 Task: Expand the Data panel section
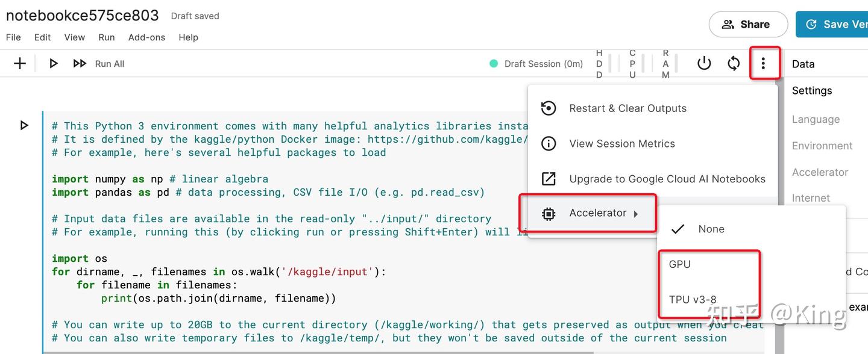tap(803, 64)
